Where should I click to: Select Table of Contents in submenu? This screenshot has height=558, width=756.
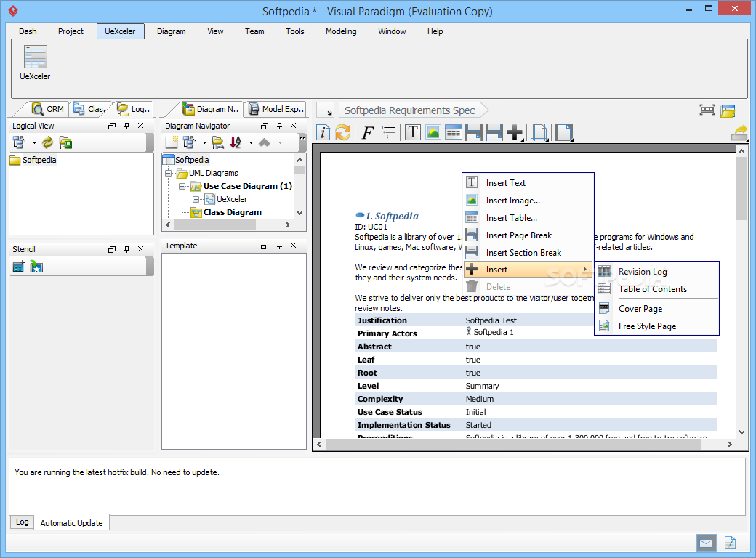tap(656, 289)
